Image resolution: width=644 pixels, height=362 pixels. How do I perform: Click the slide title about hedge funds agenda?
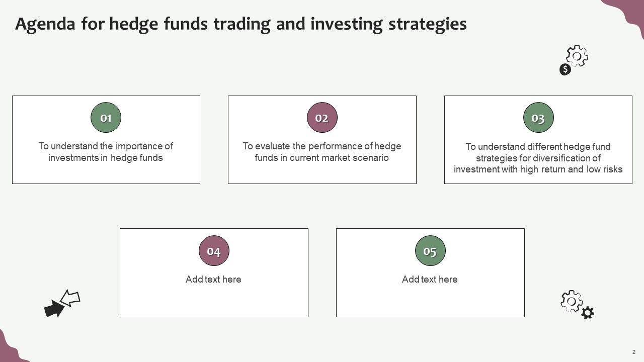[x=241, y=24]
